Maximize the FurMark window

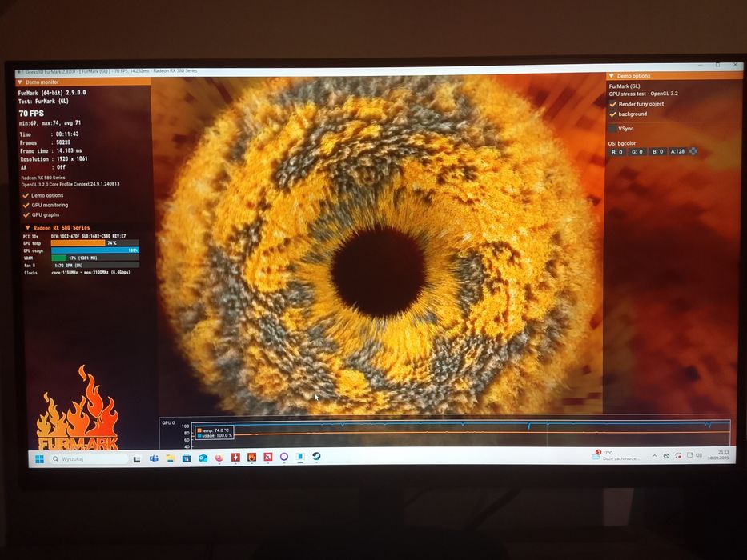718,64
